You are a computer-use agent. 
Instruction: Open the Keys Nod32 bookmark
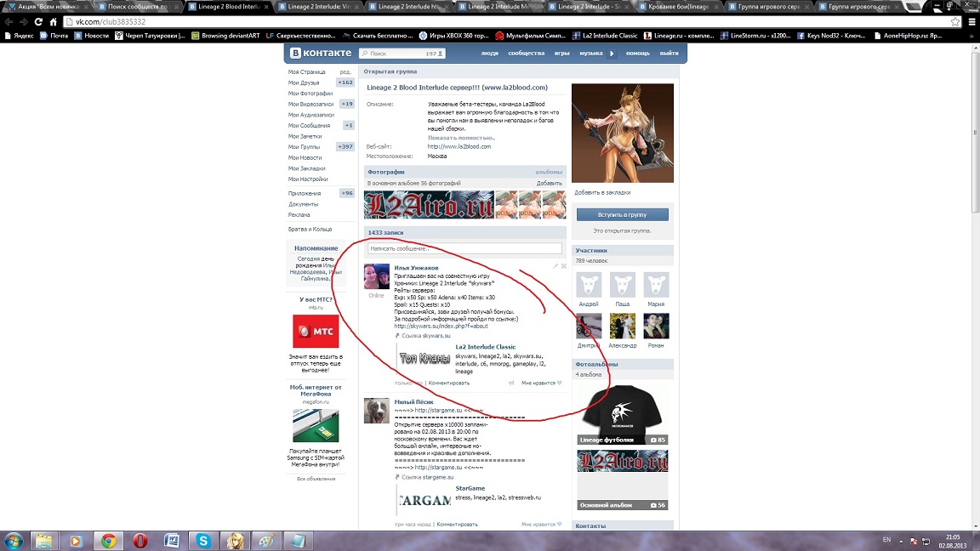831,36
